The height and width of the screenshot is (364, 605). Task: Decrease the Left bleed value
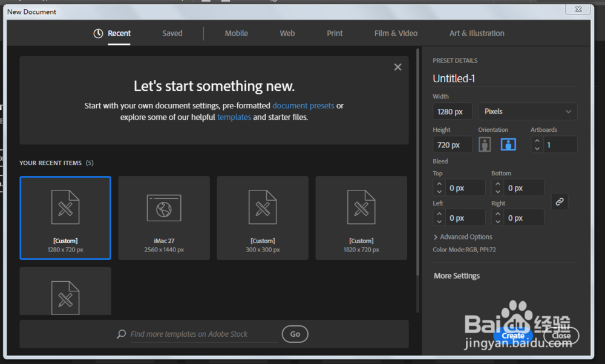pyautogui.click(x=439, y=222)
